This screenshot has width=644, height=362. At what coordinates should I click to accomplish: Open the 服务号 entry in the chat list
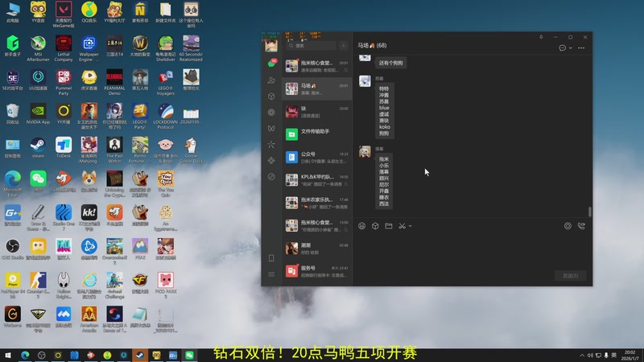tap(317, 271)
